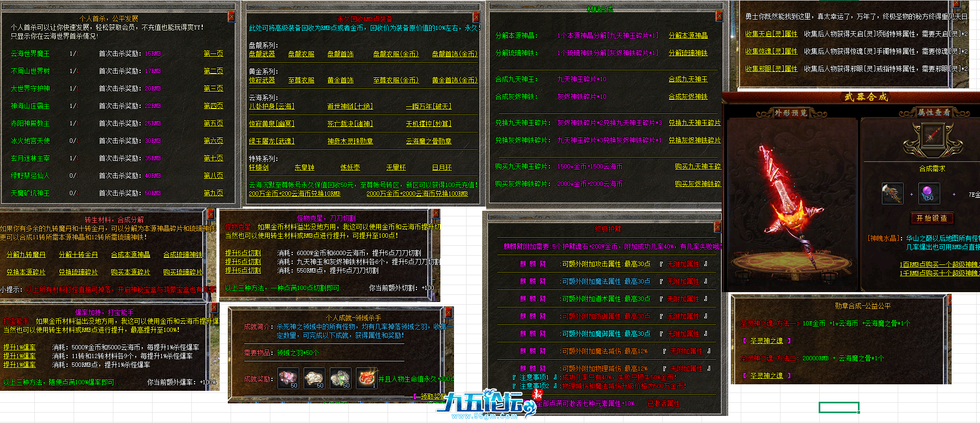Click 领取奖励 to claim achievement reward
The width and height of the screenshot is (980, 423).
[431, 396]
